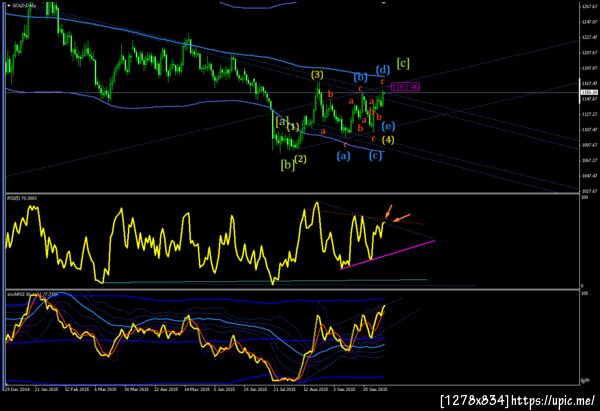Select the green [a] wave label
This screenshot has width=600, height=411.
282,122
